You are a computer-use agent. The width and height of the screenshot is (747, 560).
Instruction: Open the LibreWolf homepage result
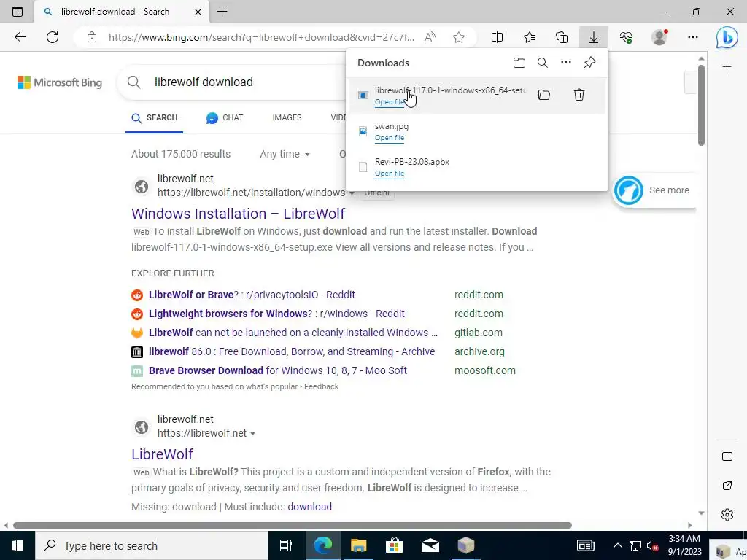[x=162, y=454]
